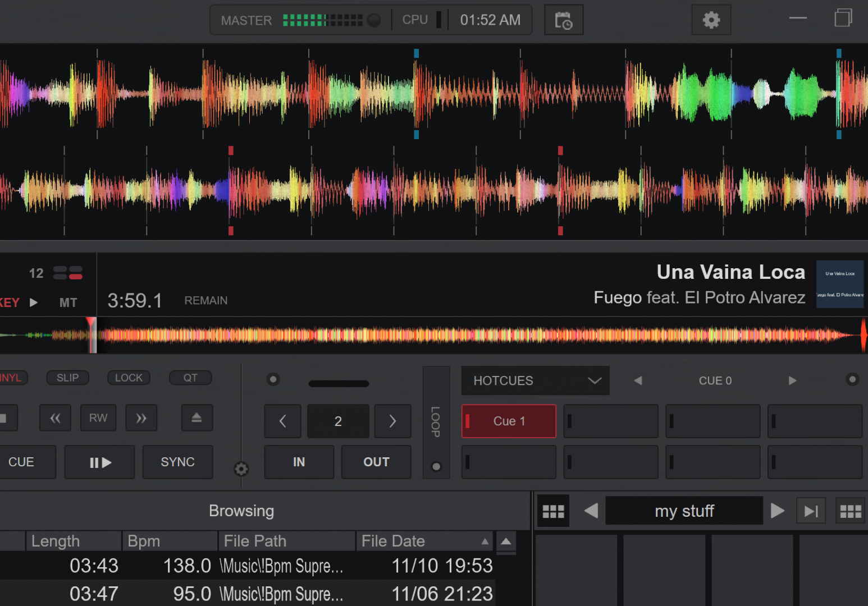Screen dimensions: 868x606
Task: Eject the track with eject icon
Action: click(197, 418)
